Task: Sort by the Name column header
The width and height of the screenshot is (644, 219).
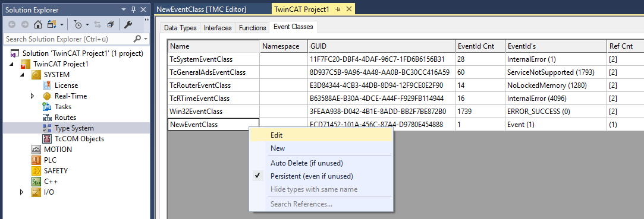Action: click(x=213, y=46)
